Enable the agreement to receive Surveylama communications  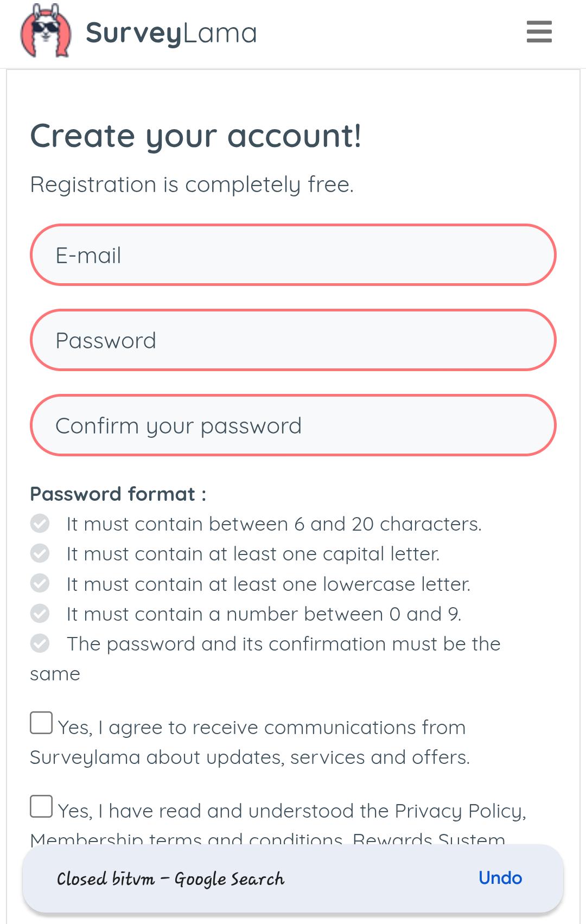pos(41,722)
